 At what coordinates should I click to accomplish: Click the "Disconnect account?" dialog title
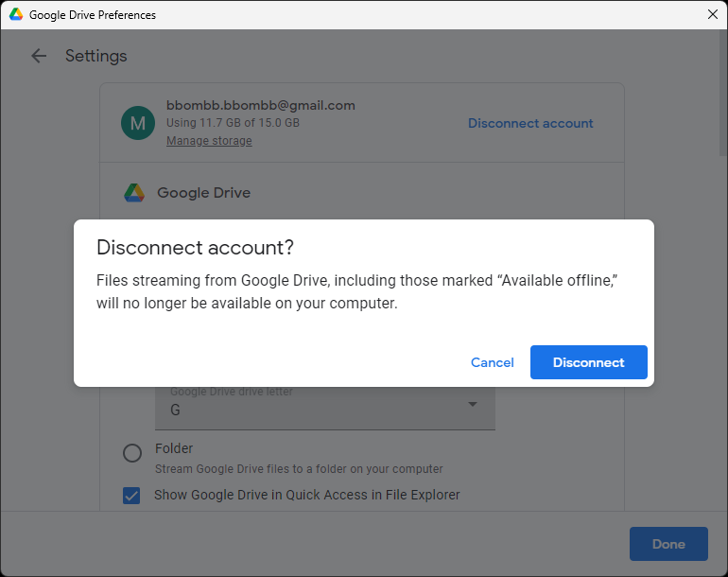click(x=196, y=248)
